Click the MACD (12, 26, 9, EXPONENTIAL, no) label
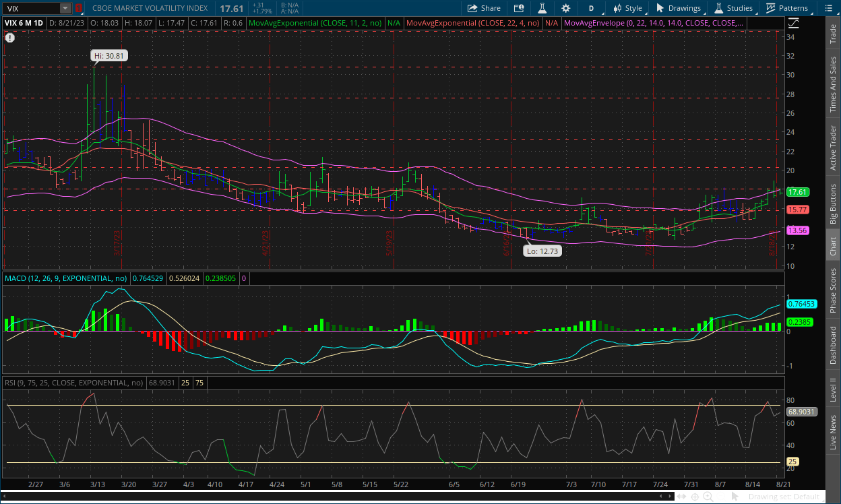Screen dimensions: 841x504 (66, 278)
